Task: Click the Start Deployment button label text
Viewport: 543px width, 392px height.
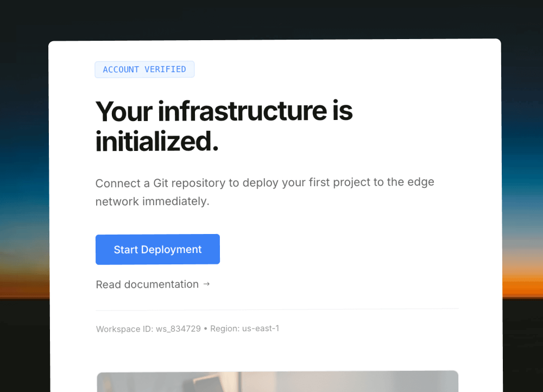Action: (157, 249)
